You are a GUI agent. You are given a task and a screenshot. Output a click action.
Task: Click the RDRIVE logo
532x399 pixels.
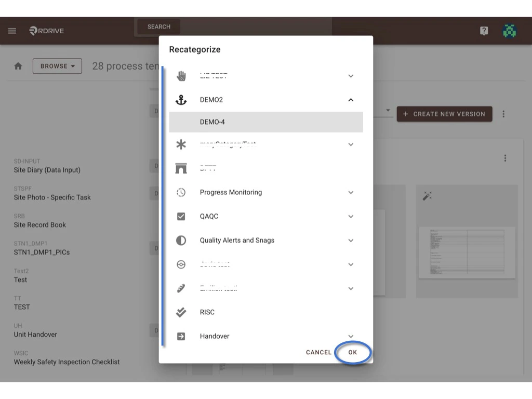[x=46, y=31]
